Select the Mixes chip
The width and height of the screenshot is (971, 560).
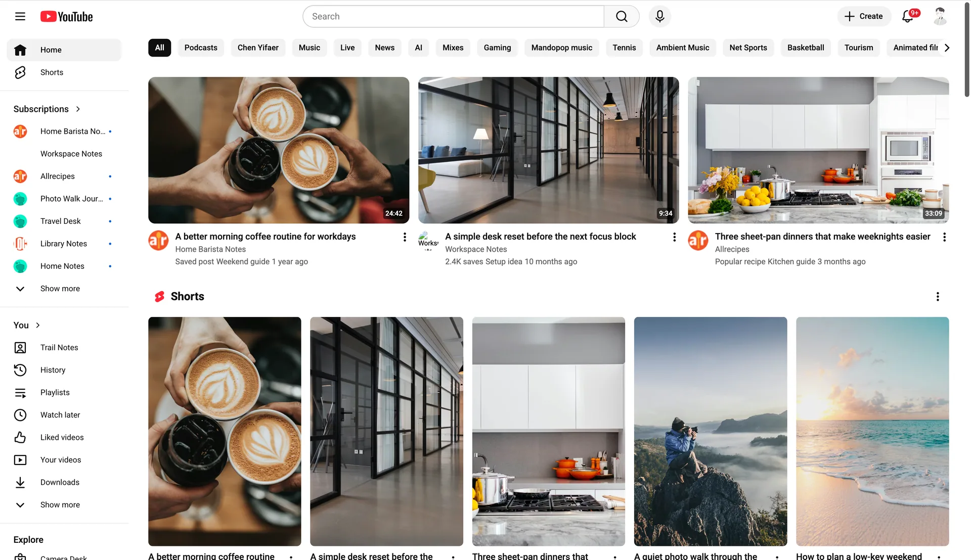click(453, 48)
